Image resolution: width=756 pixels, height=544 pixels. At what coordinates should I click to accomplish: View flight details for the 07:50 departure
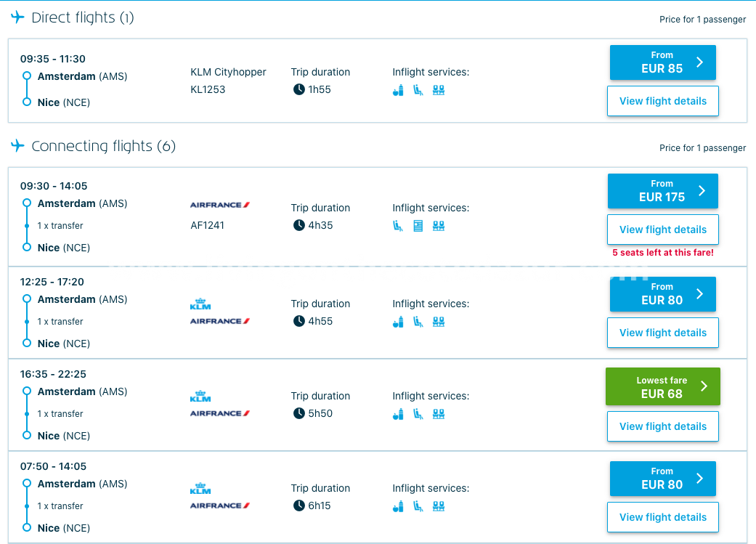pyautogui.click(x=662, y=517)
